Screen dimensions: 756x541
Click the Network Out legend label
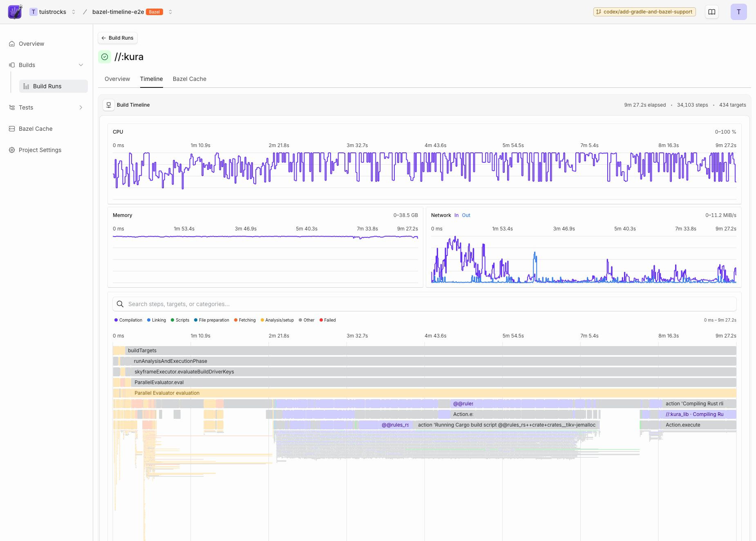[x=466, y=215]
